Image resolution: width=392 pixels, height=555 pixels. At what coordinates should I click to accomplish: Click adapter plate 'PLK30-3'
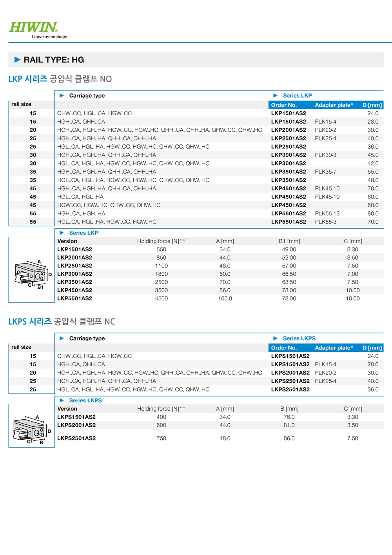(326, 155)
